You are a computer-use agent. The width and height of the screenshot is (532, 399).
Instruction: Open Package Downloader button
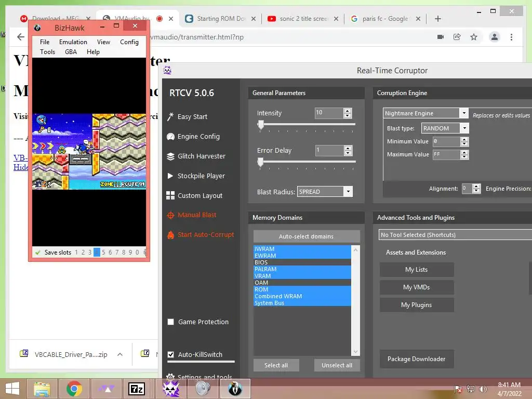416,358
